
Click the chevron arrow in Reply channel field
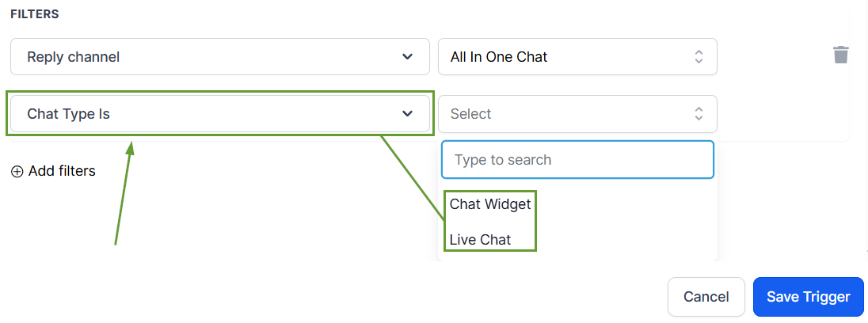pos(407,57)
